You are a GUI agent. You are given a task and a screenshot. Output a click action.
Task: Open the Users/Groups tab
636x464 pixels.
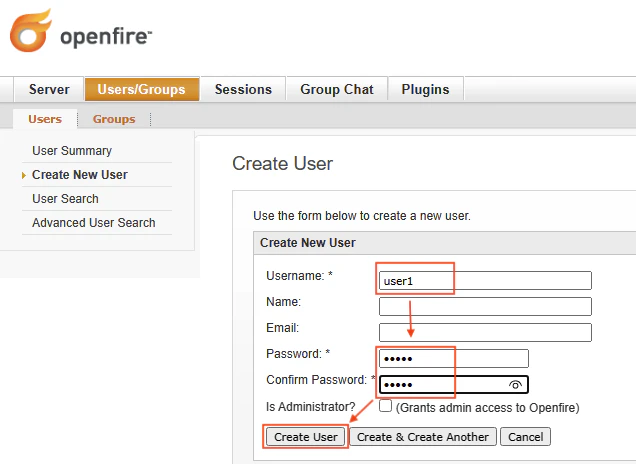[x=142, y=89]
